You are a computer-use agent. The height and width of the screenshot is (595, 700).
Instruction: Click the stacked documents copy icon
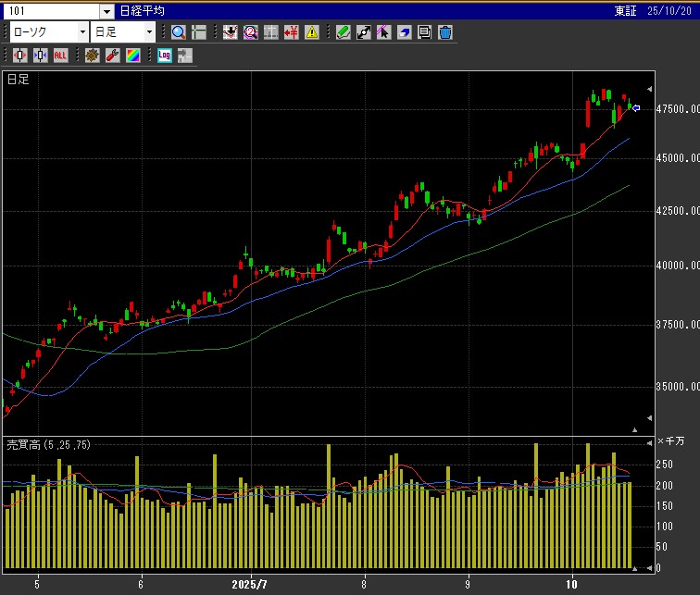425,32
